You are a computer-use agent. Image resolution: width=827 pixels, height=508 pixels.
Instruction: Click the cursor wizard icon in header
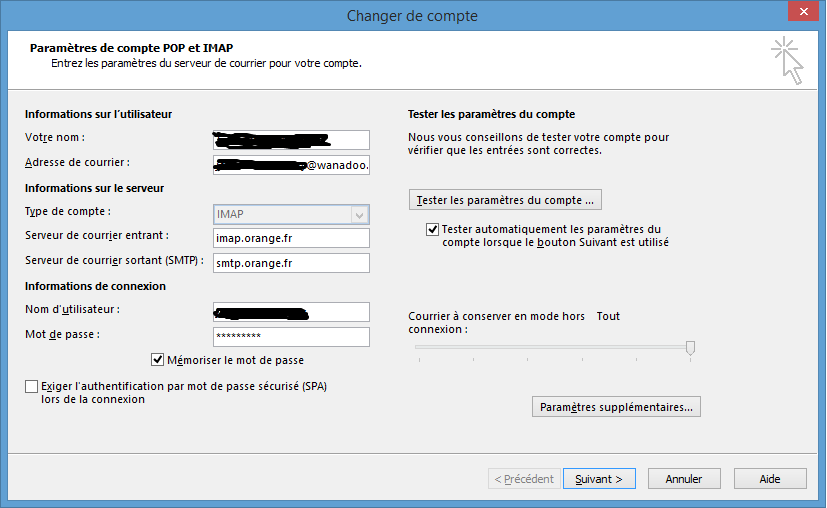tap(787, 61)
